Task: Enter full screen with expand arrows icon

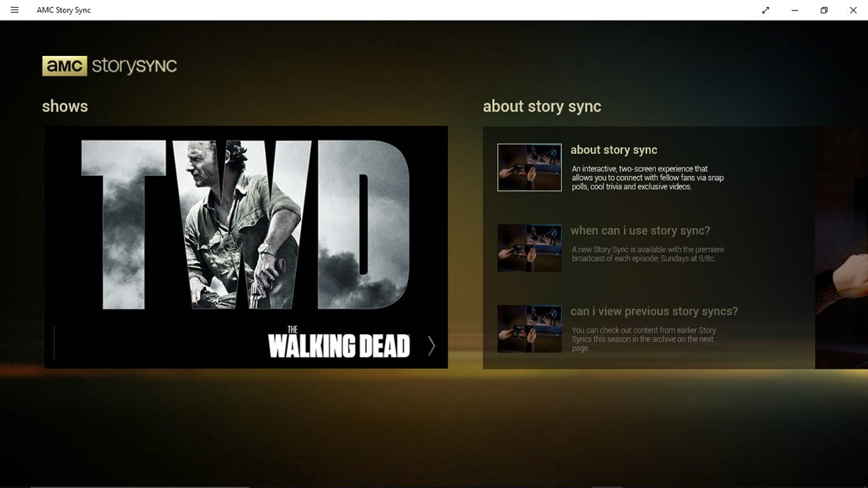Action: (765, 10)
